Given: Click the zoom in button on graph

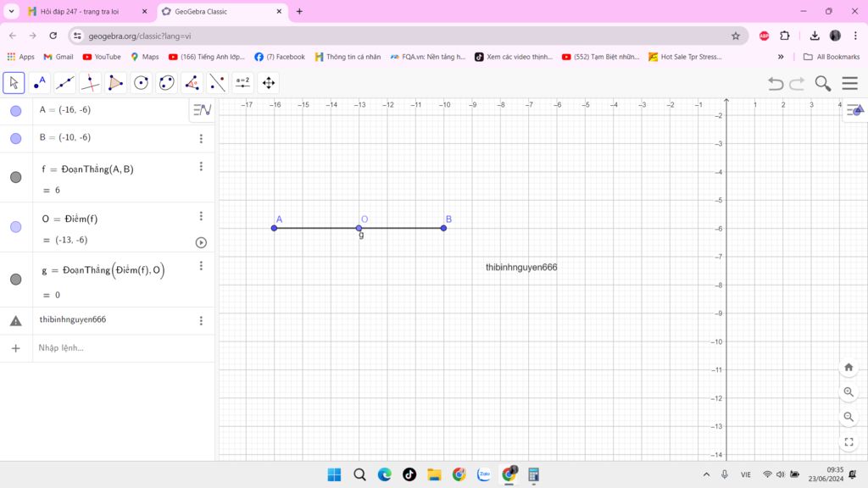Looking at the screenshot, I should point(849,392).
